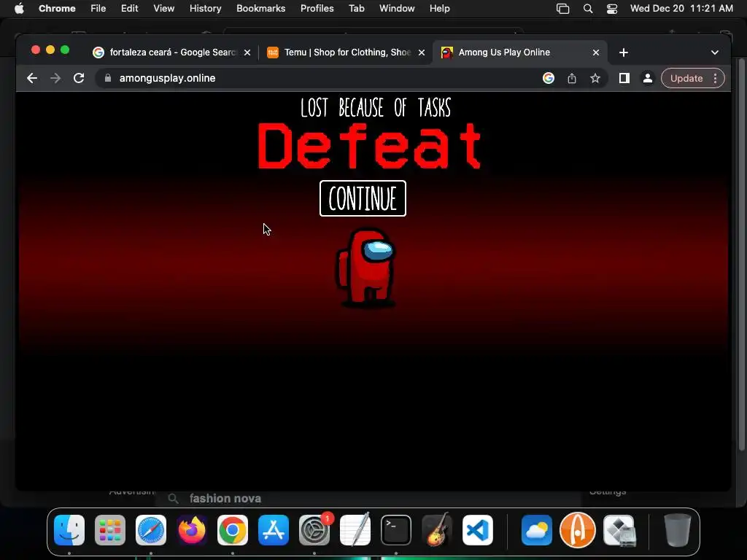The image size is (747, 560).
Task: Open Trash from the dock
Action: click(x=678, y=530)
